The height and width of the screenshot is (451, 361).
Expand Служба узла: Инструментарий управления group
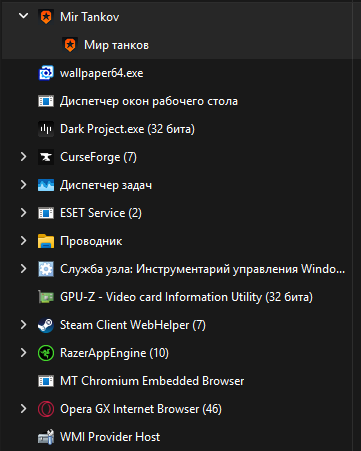[x=23, y=269]
